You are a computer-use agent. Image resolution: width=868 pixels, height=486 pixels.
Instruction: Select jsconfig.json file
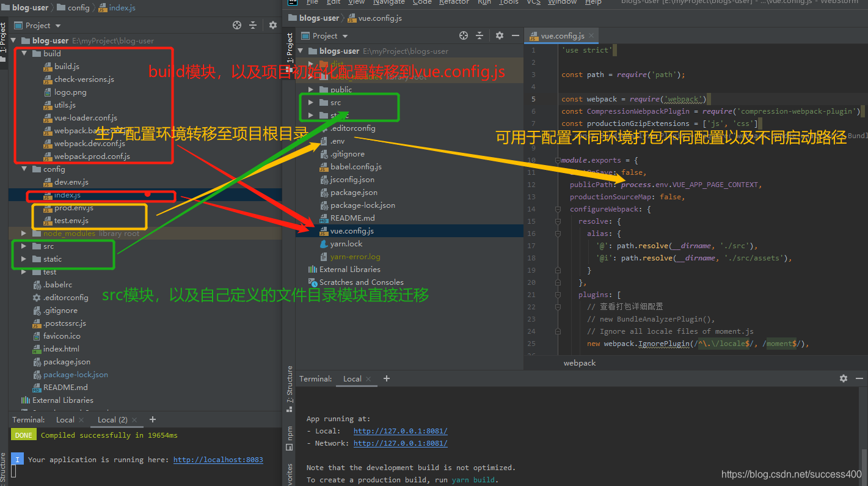[x=347, y=180]
